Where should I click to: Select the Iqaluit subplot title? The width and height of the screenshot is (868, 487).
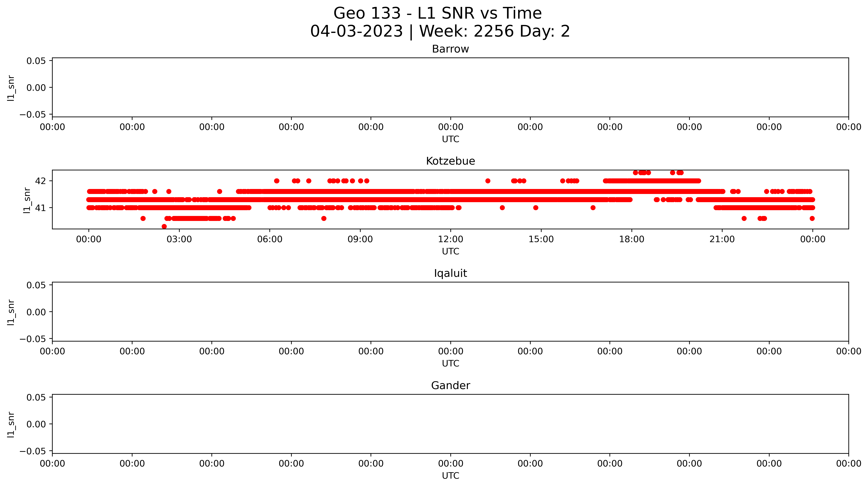[451, 273]
